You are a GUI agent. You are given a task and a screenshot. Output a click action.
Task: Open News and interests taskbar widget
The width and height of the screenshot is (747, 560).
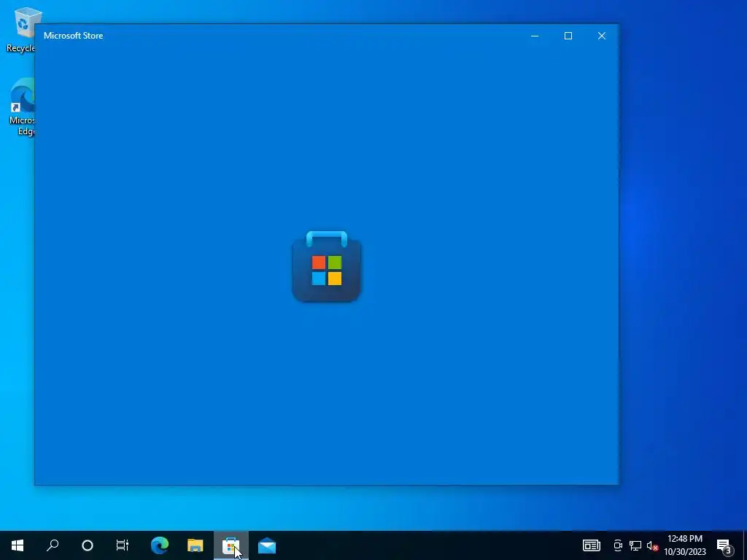pos(591,545)
